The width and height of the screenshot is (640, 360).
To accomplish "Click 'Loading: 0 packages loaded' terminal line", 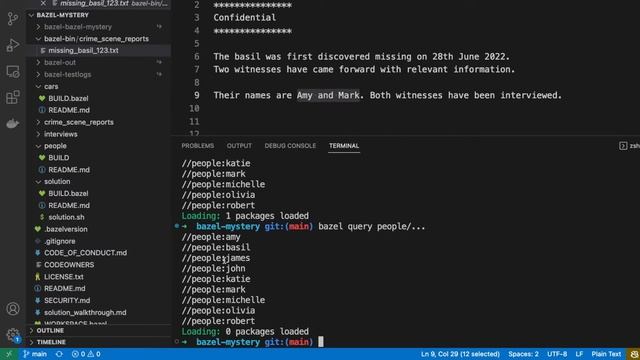I will 245,331.
